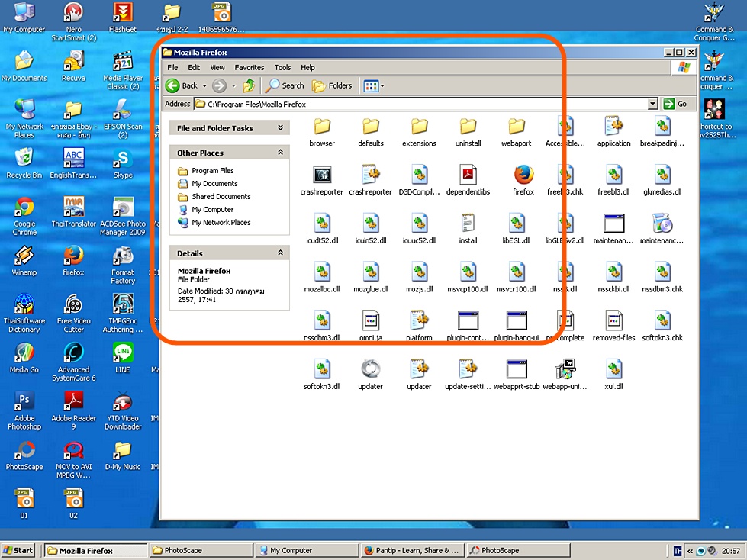Screen dimensions: 747x560
Task: Toggle the Folders pane button
Action: pyautogui.click(x=332, y=85)
